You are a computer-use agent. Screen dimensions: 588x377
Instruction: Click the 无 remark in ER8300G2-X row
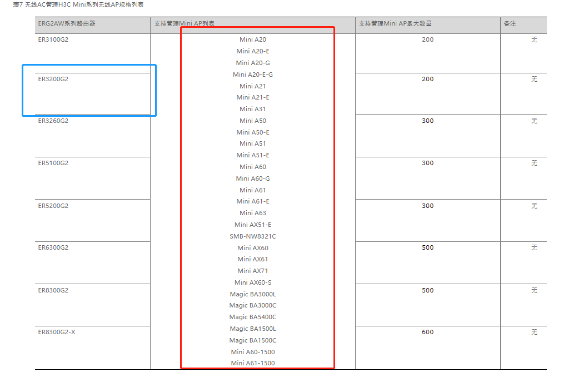(535, 333)
